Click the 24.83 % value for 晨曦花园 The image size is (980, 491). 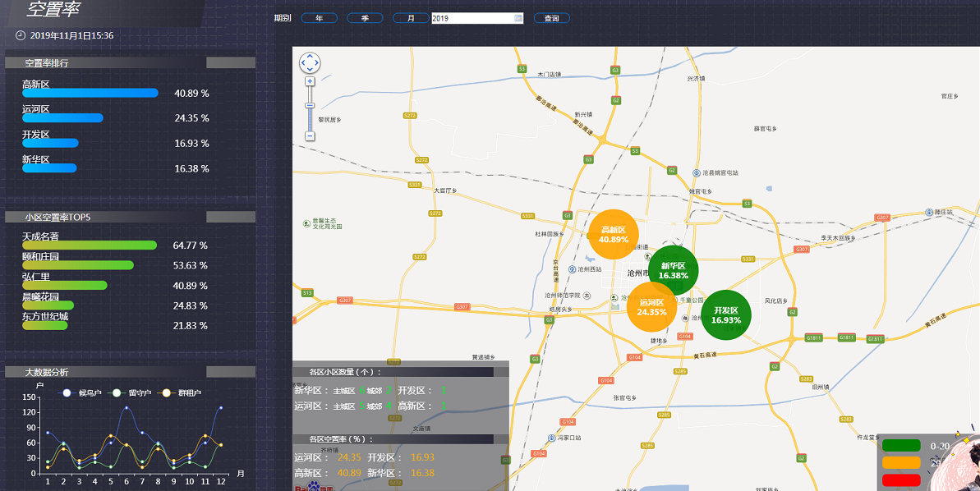pyautogui.click(x=191, y=305)
